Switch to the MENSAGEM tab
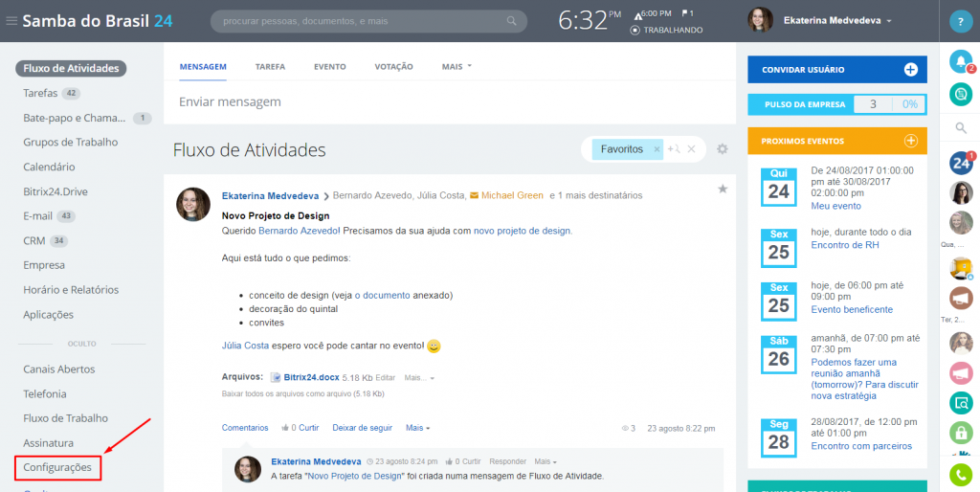This screenshot has height=492, width=980. pyautogui.click(x=203, y=66)
